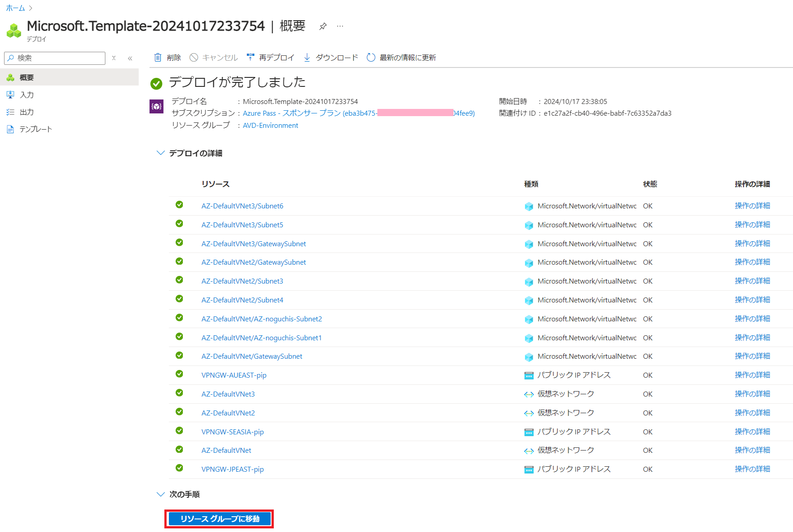Open 操作の詳細 for AZ-DefaultVNet3/Subnet6
This screenshot has width=793, height=532.
[752, 206]
